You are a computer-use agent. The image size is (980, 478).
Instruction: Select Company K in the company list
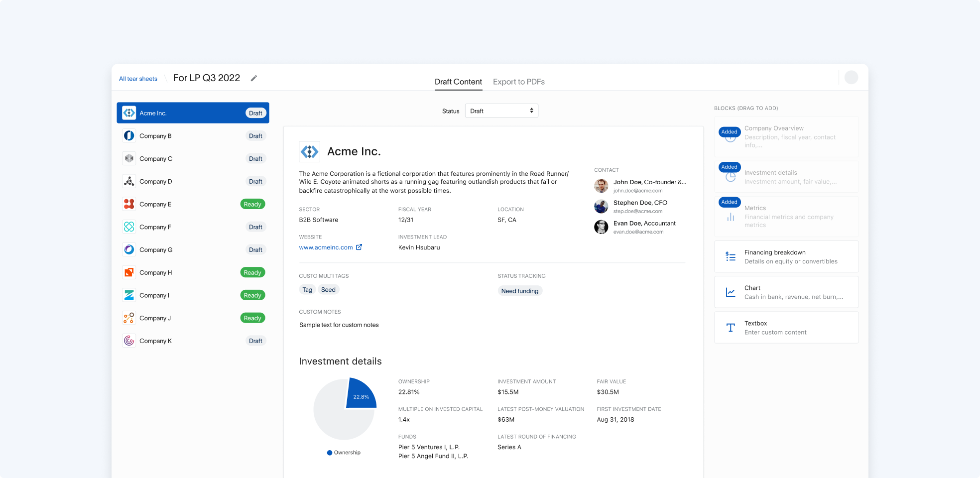[x=193, y=341]
